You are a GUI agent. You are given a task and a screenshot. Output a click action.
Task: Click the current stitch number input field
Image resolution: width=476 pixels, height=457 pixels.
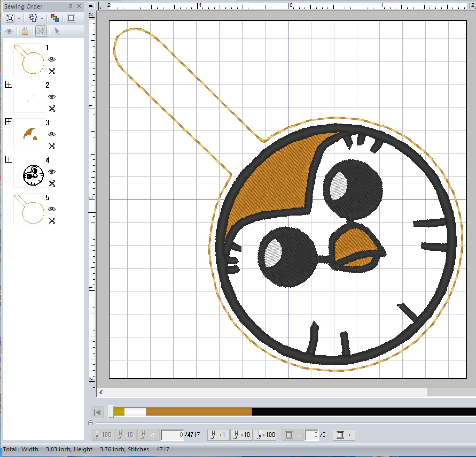(173, 435)
